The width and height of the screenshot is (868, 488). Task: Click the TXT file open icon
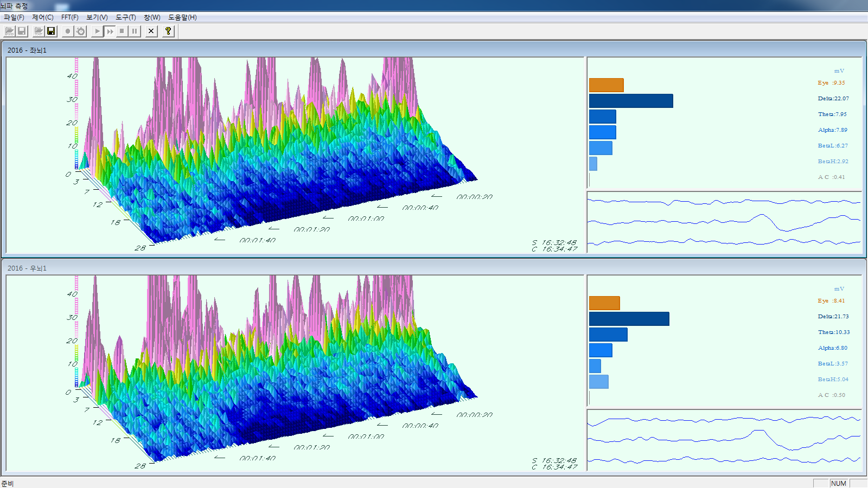click(39, 31)
